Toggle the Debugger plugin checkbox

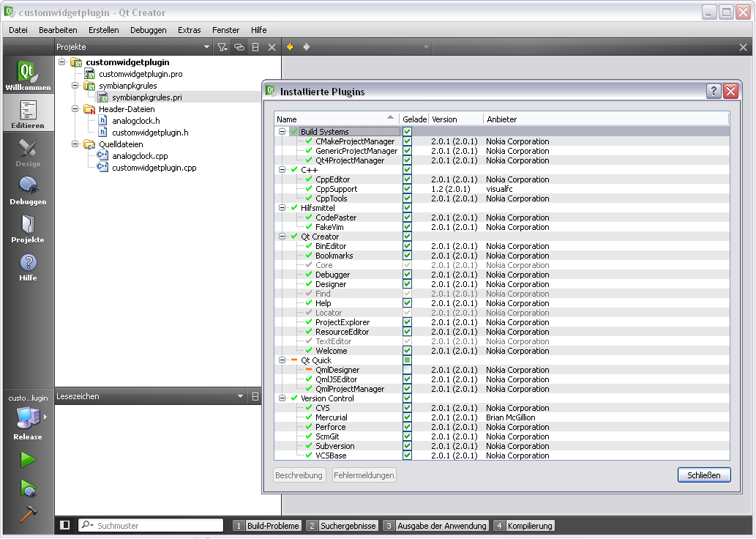click(x=408, y=275)
